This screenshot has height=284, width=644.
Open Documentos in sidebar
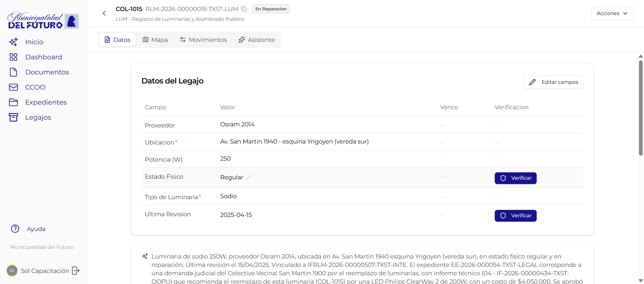click(47, 72)
